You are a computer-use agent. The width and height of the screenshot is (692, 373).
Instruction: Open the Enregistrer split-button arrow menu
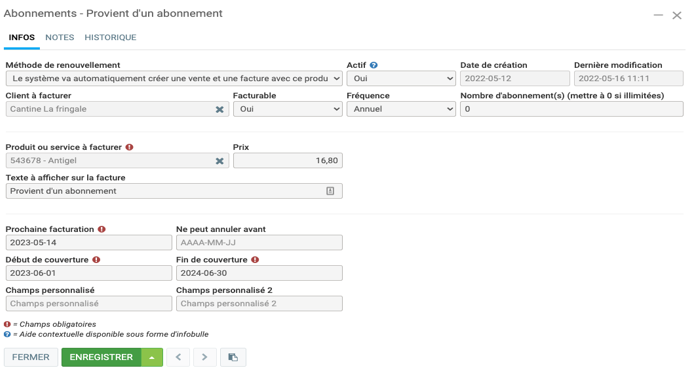click(152, 357)
